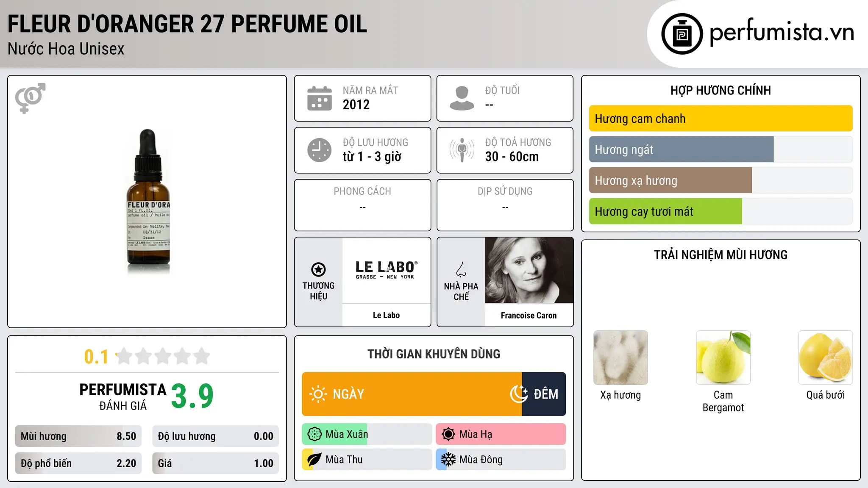Click the Hương ngát blue-gray bar
This screenshot has height=488, width=868.
coord(681,150)
